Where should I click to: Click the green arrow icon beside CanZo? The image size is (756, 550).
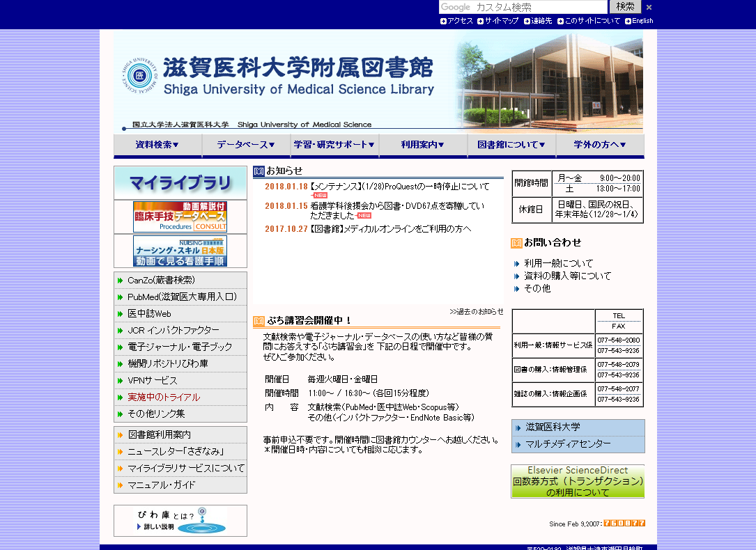[120, 281]
